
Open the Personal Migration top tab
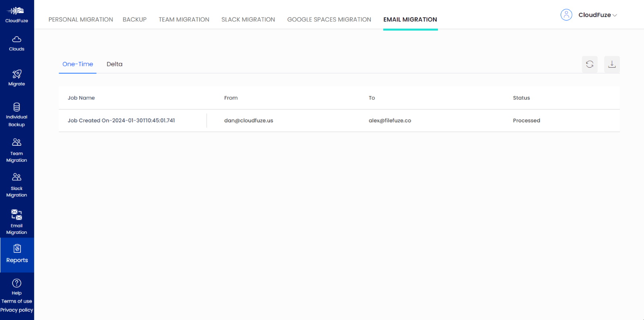80,19
